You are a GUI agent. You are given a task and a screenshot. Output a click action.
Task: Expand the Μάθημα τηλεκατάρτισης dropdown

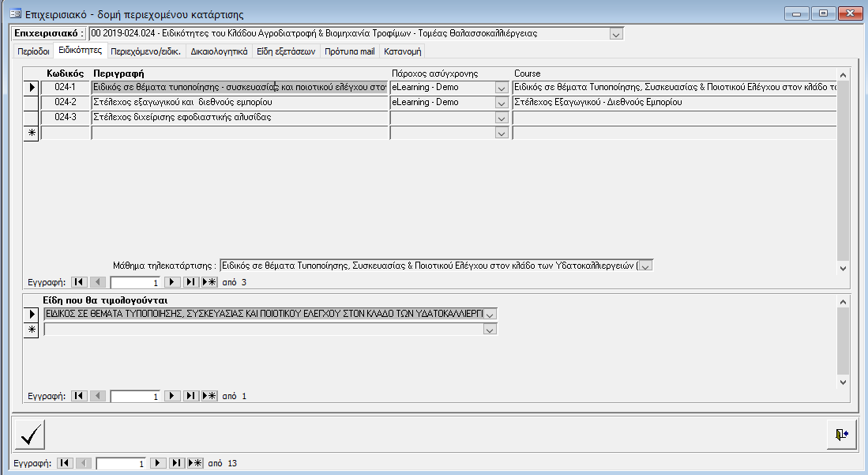[645, 266]
